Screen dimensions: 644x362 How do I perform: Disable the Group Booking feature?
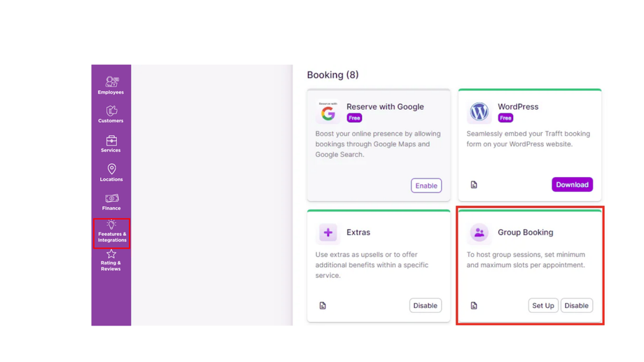tap(576, 305)
